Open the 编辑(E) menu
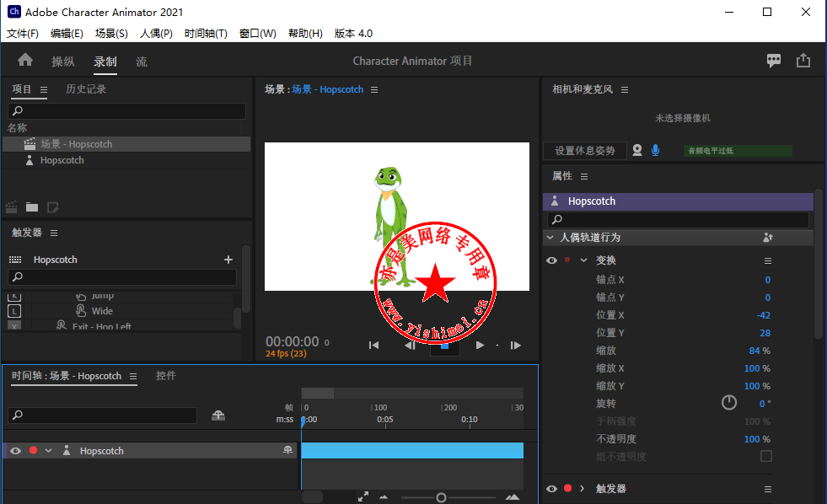Image resolution: width=827 pixels, height=504 pixels. click(67, 34)
